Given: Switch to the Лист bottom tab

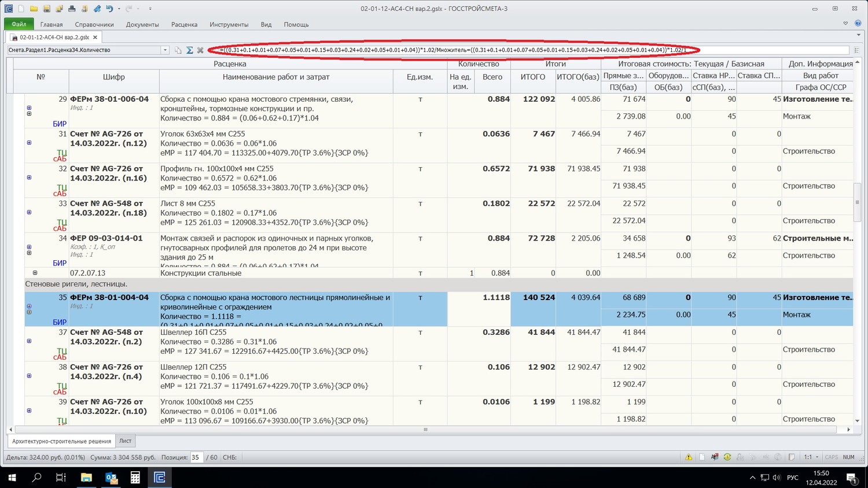Looking at the screenshot, I should 125,441.
